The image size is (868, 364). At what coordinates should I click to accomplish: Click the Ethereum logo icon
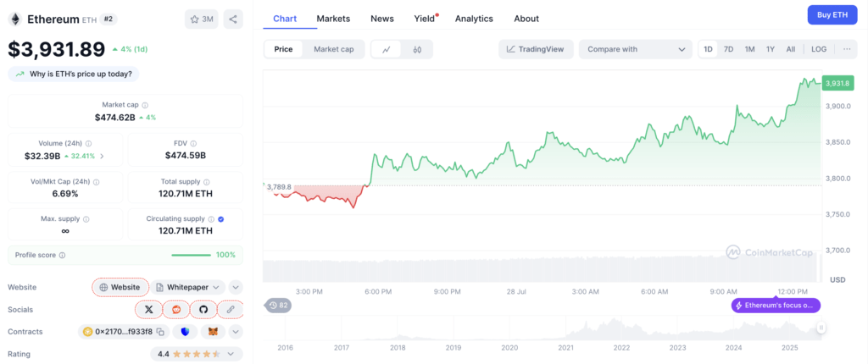15,19
